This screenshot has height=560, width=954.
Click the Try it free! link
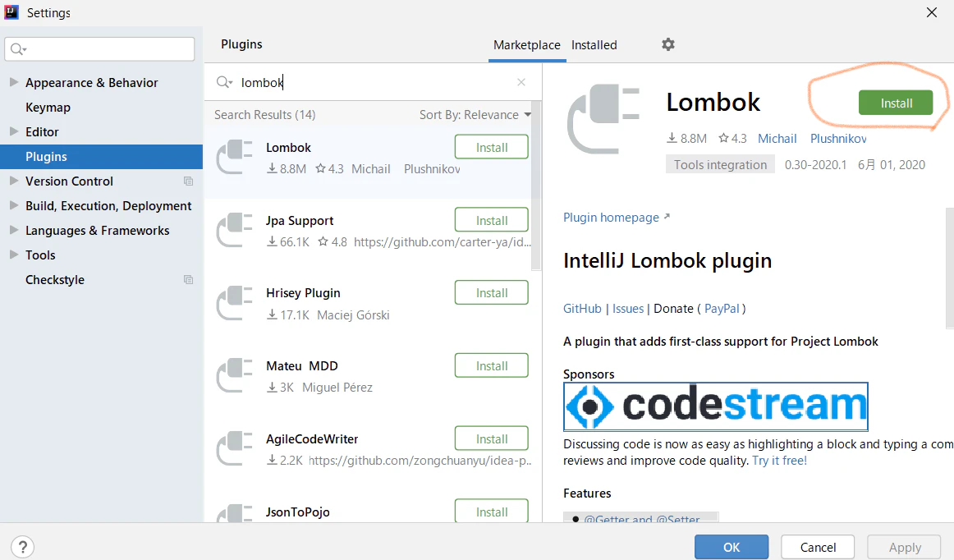click(x=779, y=461)
